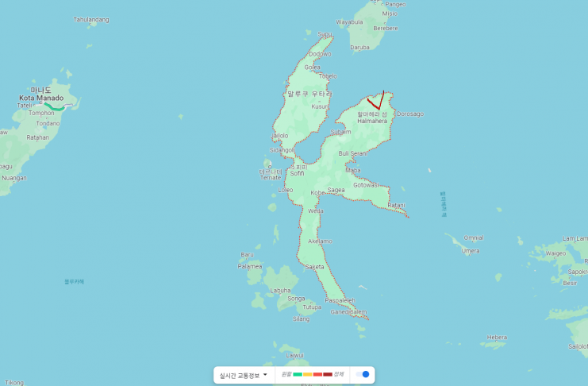Select the Saketa town label
This screenshot has height=386, width=588.
click(x=314, y=267)
